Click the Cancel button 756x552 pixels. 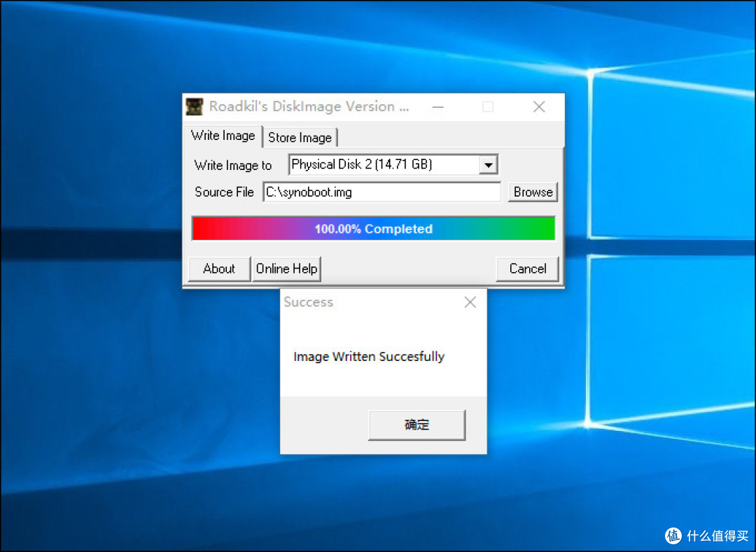[528, 269]
